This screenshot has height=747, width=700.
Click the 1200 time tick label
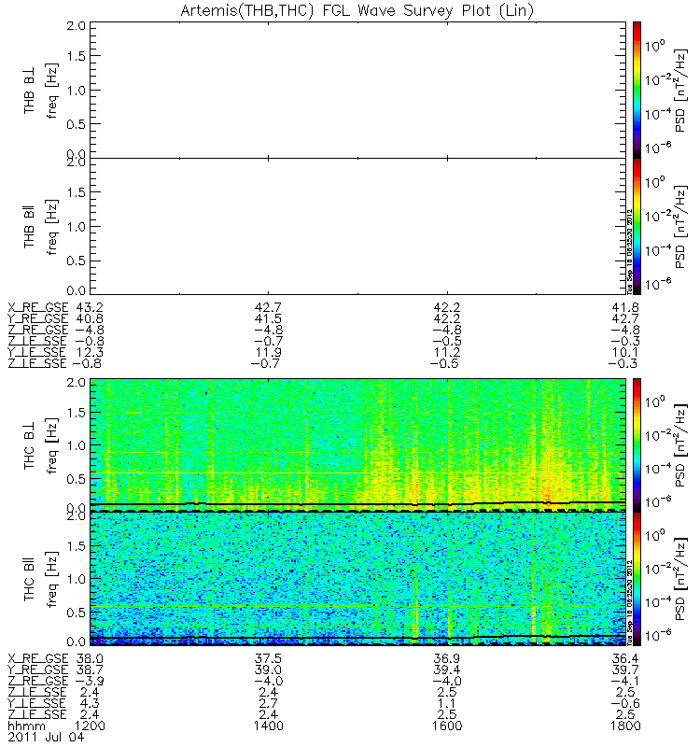[x=90, y=726]
